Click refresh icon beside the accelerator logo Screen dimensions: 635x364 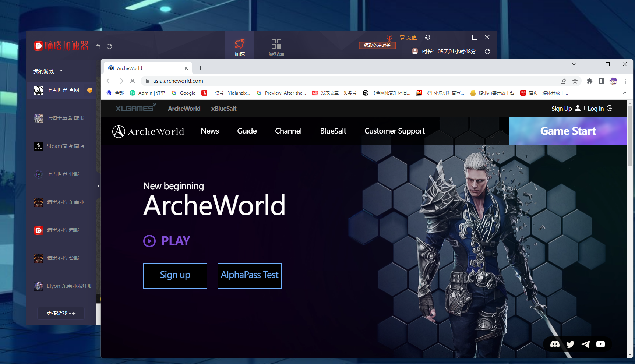[x=109, y=46]
